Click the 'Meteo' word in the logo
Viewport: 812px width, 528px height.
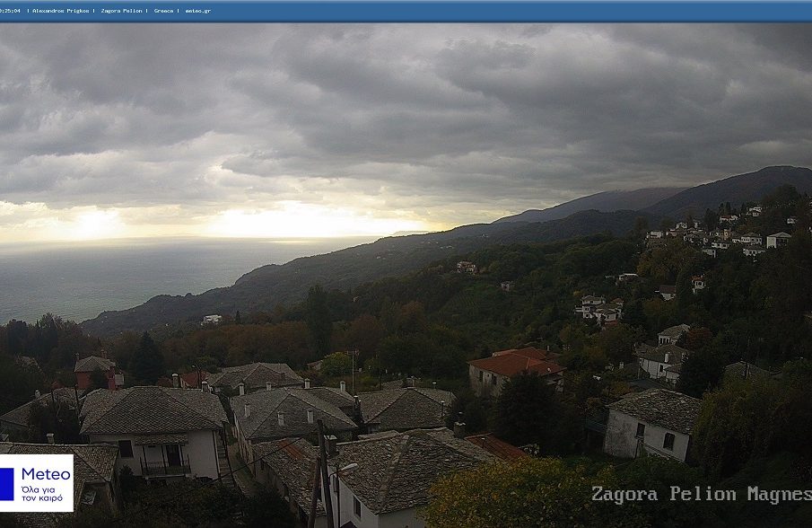coord(46,473)
